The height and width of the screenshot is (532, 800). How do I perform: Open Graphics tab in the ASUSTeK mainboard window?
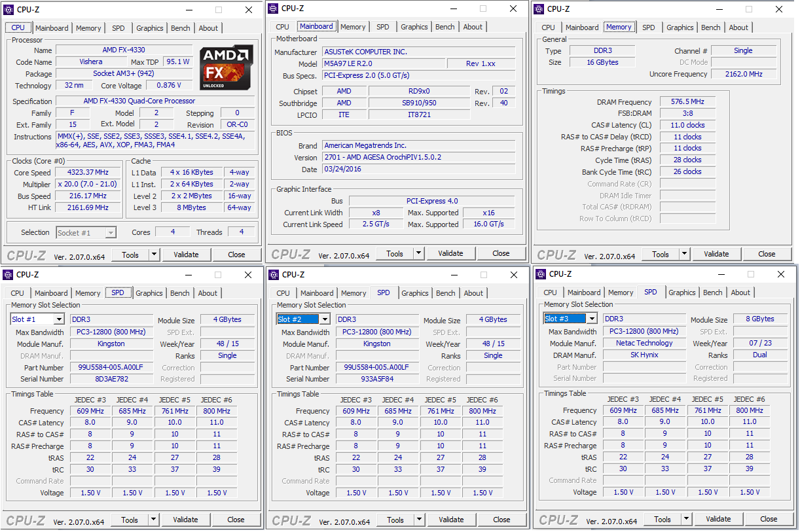[414, 27]
